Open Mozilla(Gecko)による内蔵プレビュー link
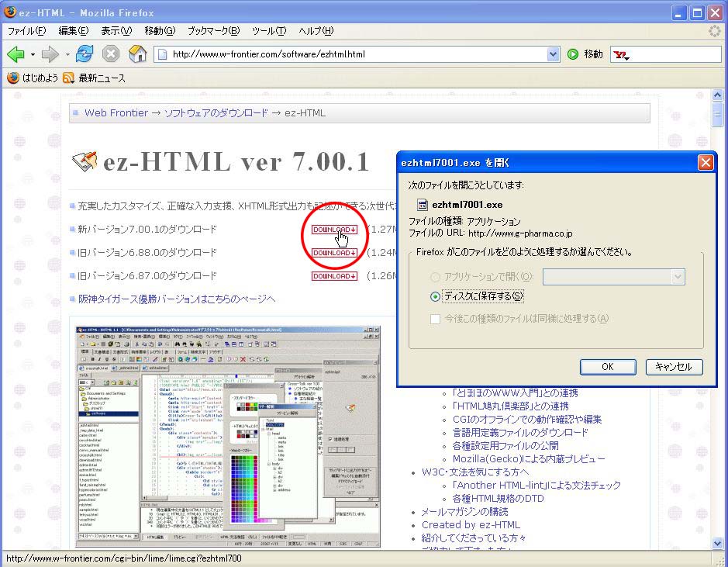The height and width of the screenshot is (567, 728). pyautogui.click(x=529, y=459)
